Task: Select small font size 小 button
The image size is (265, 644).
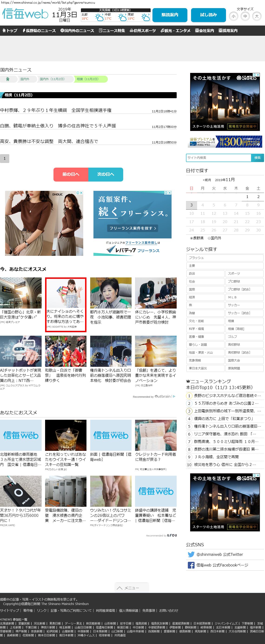Action: [x=233, y=16]
